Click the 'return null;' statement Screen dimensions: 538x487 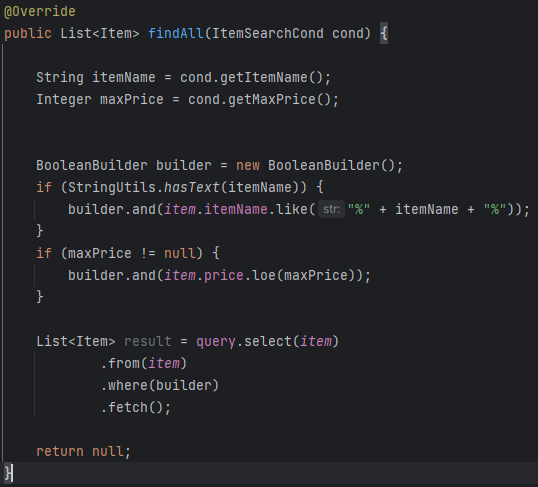[x=84, y=451]
